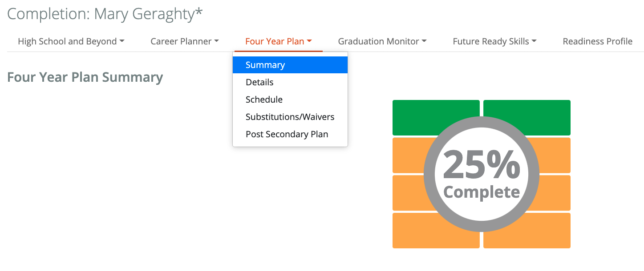The height and width of the screenshot is (271, 644).
Task: Click the caret arrow beside Graduation Monitor
Action: (x=424, y=41)
